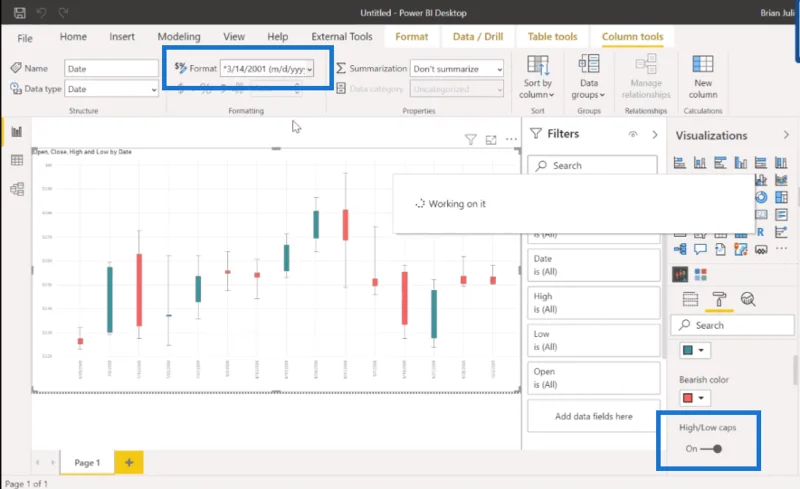The width and height of the screenshot is (800, 489).
Task: Expand the Data groups menu
Action: click(588, 78)
